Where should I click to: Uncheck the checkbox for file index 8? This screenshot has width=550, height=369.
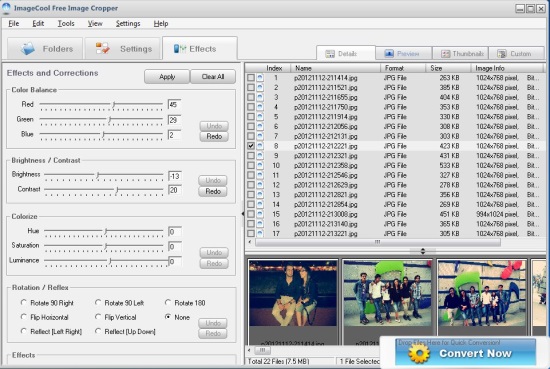click(251, 146)
